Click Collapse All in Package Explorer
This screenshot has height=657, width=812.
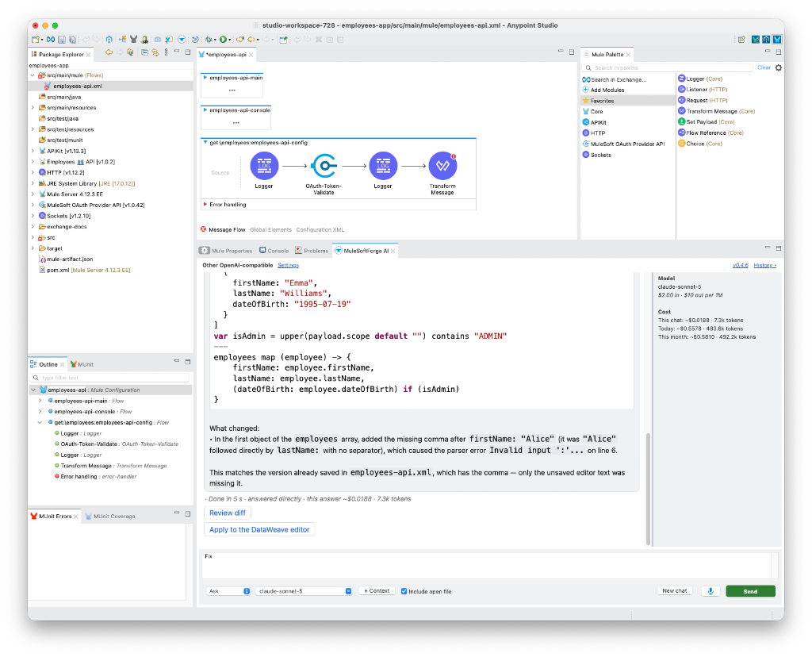point(144,52)
